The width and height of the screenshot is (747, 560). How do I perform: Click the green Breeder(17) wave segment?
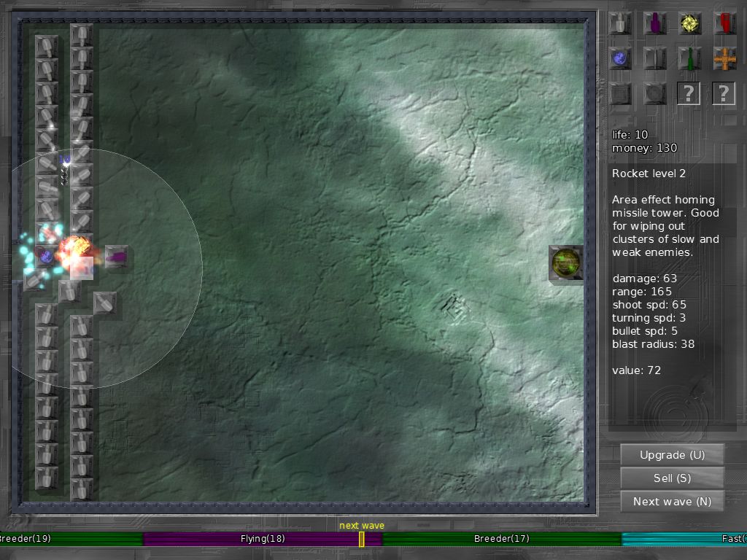[x=501, y=540]
